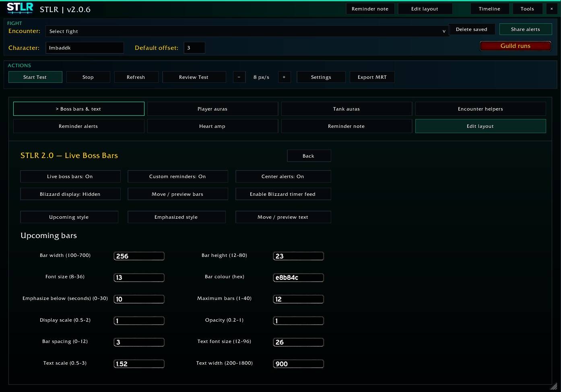The image size is (561, 392).
Task: Click the Bar colour hex field
Action: [x=298, y=277]
